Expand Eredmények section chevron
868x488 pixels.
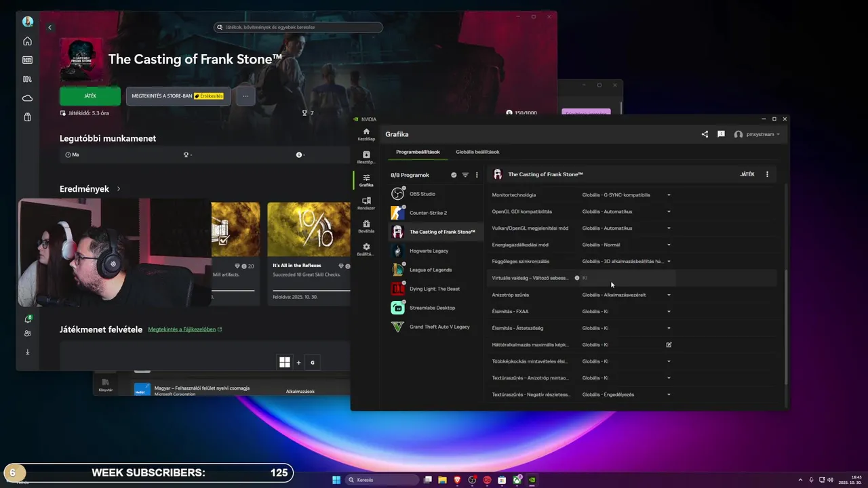(x=119, y=189)
